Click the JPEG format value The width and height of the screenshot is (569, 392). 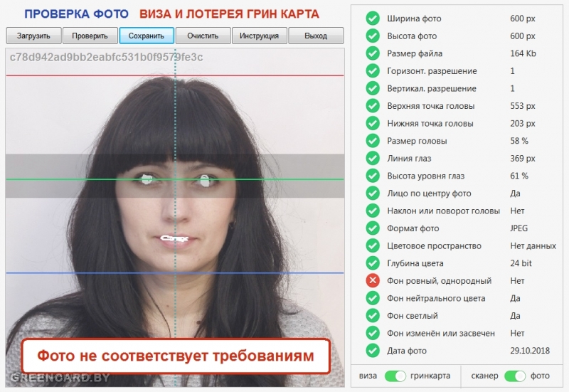[x=519, y=228]
